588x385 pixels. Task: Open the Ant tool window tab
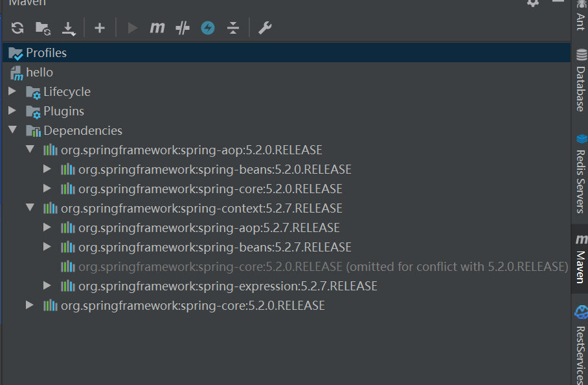[x=580, y=16]
